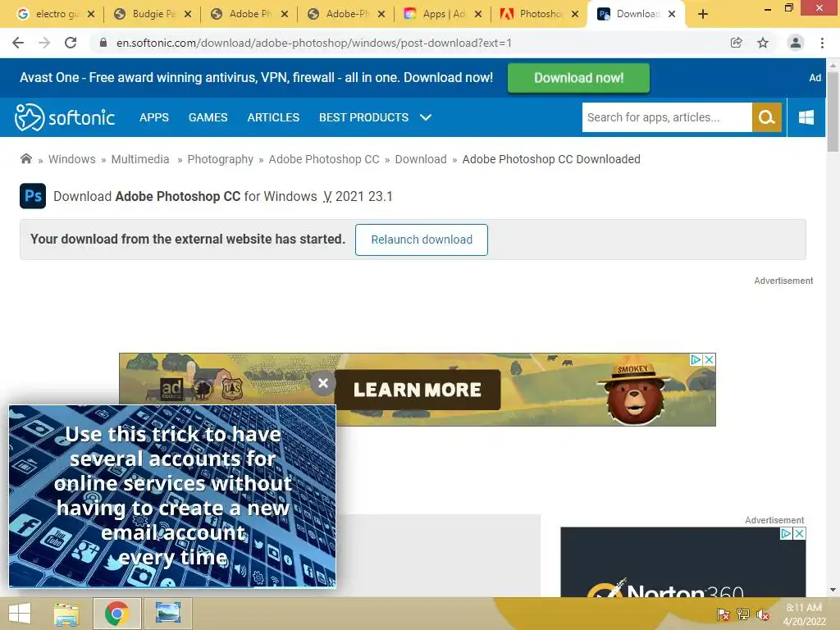This screenshot has height=630, width=840.
Task: Open the picture viewer taskbar icon
Action: click(168, 614)
